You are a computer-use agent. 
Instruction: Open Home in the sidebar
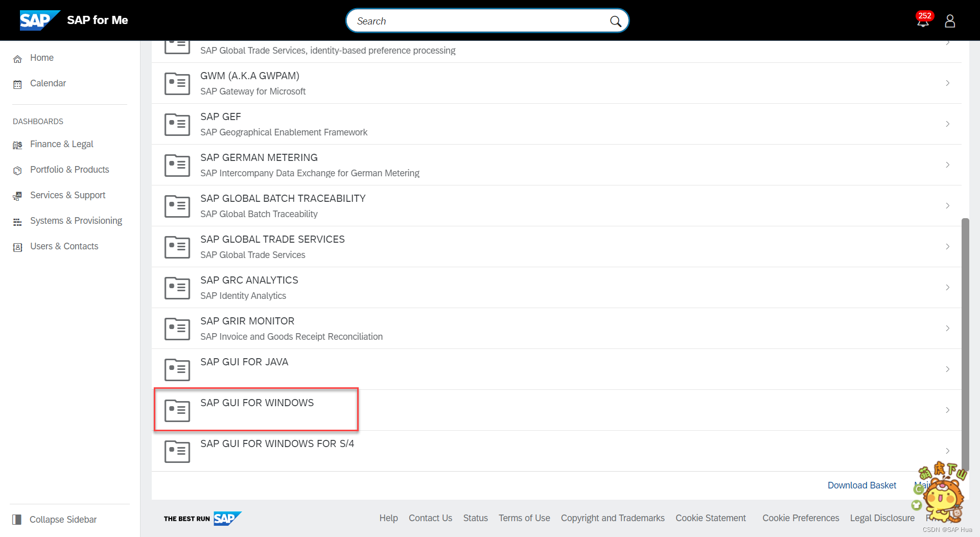click(x=42, y=58)
